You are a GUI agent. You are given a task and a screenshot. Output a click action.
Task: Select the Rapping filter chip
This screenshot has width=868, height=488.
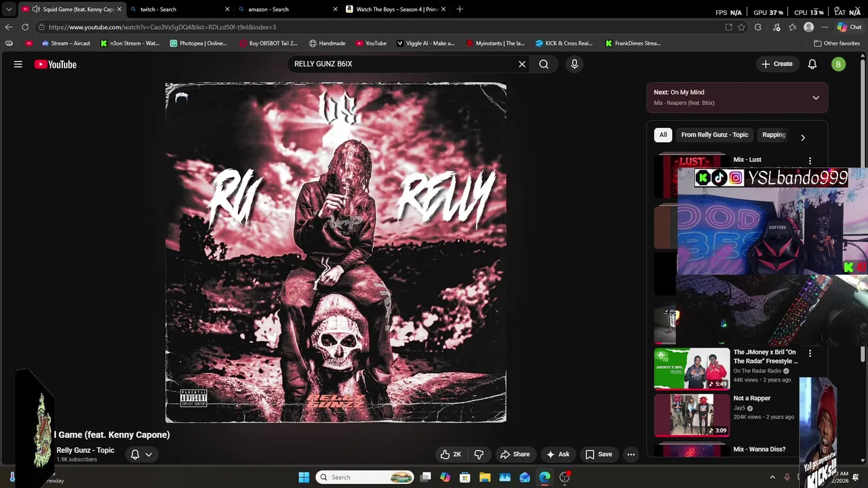click(774, 135)
